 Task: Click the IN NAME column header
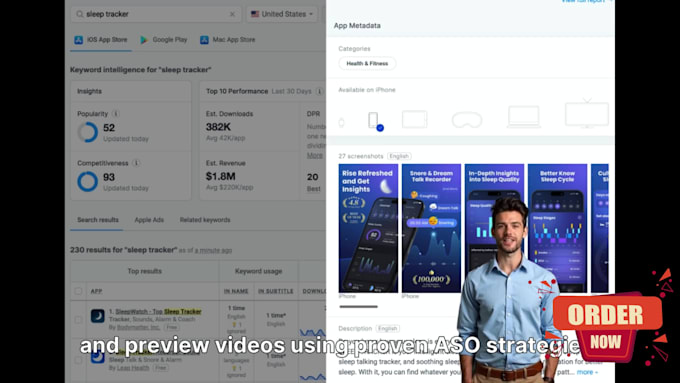tap(236, 291)
